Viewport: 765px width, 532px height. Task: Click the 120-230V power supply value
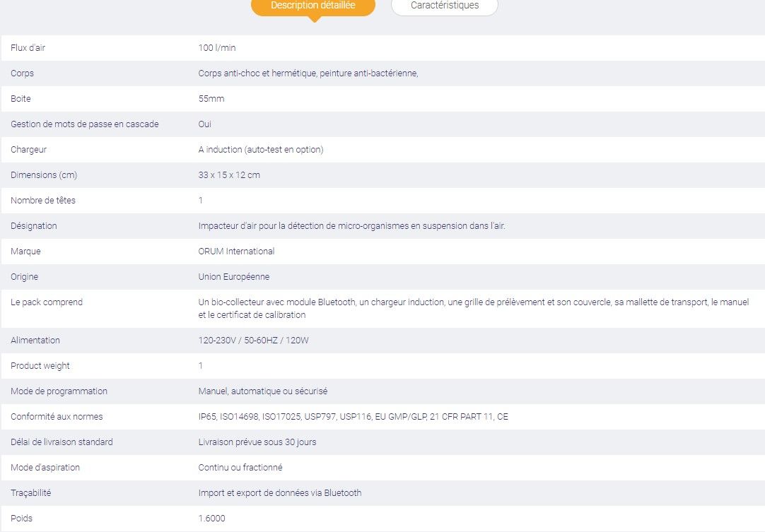coord(254,341)
